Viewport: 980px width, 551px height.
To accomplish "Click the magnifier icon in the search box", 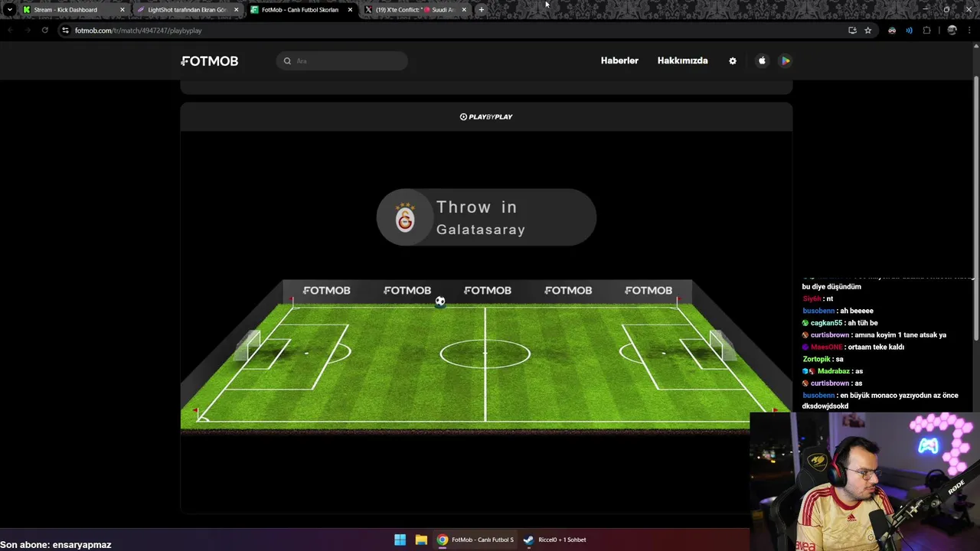I will [x=288, y=61].
